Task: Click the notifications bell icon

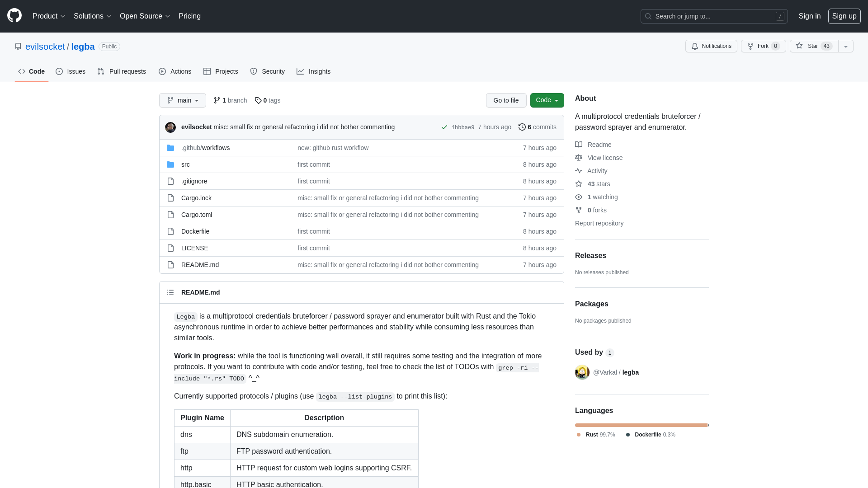Action: 695,46
